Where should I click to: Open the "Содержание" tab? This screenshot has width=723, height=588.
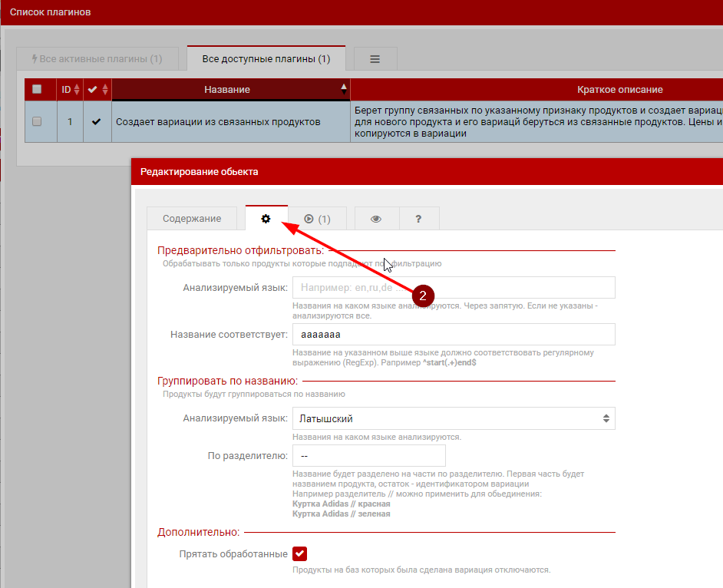[x=192, y=219]
